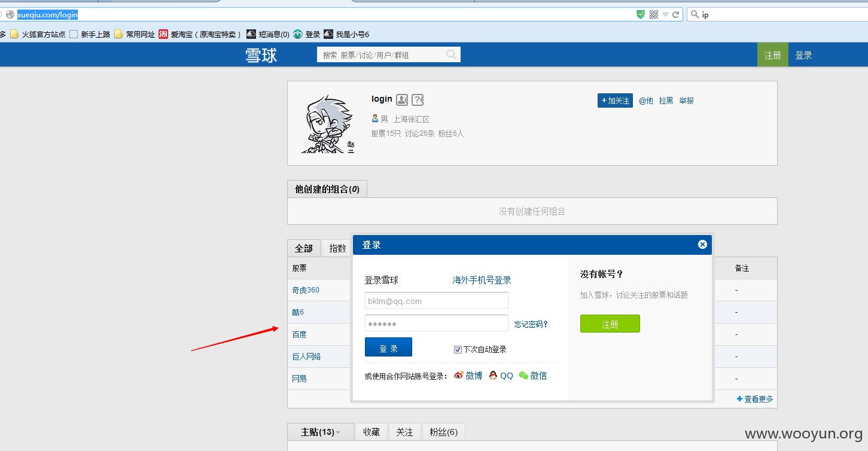
Task: Choose 海外手机号登录 link
Action: click(482, 280)
